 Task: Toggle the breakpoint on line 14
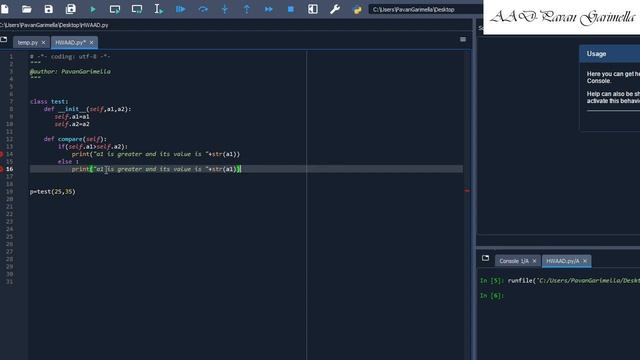pyautogui.click(x=1, y=154)
